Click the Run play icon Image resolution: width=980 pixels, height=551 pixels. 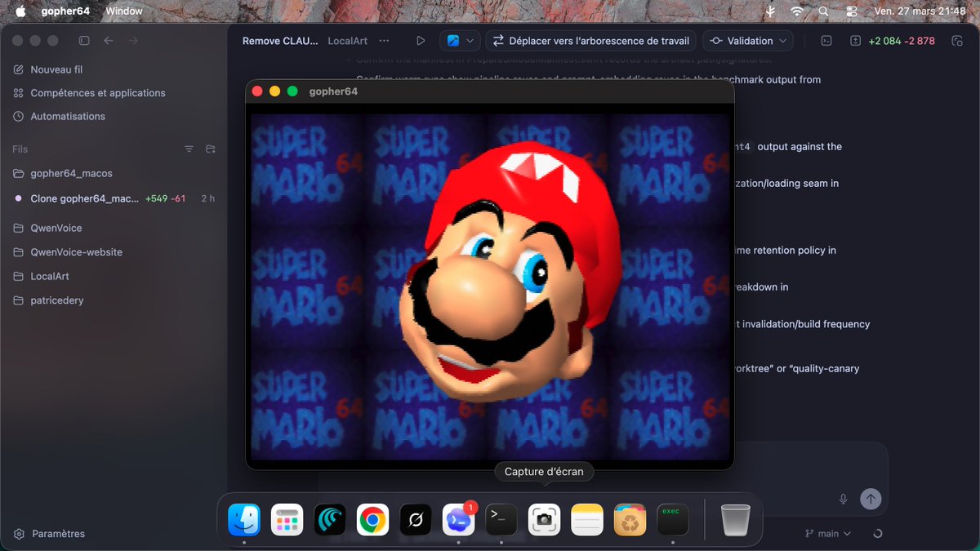pos(421,41)
